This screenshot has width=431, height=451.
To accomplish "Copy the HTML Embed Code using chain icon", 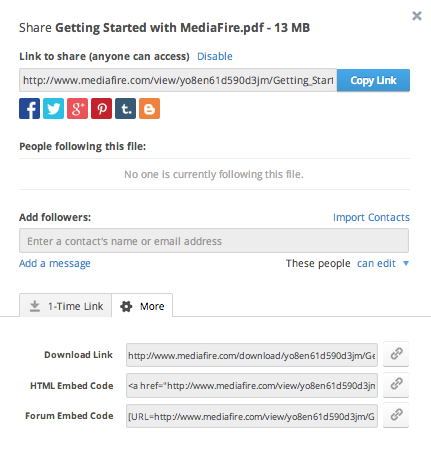I will [x=396, y=385].
